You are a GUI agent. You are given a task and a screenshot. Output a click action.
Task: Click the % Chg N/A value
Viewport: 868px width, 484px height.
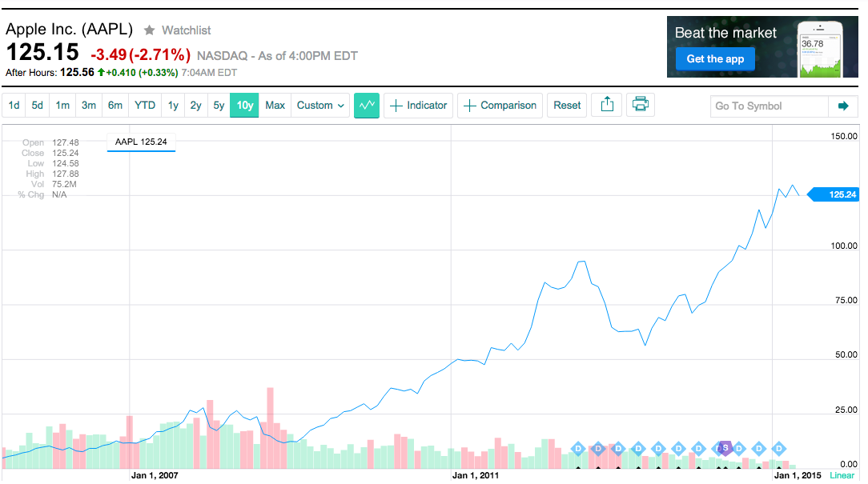(x=59, y=194)
